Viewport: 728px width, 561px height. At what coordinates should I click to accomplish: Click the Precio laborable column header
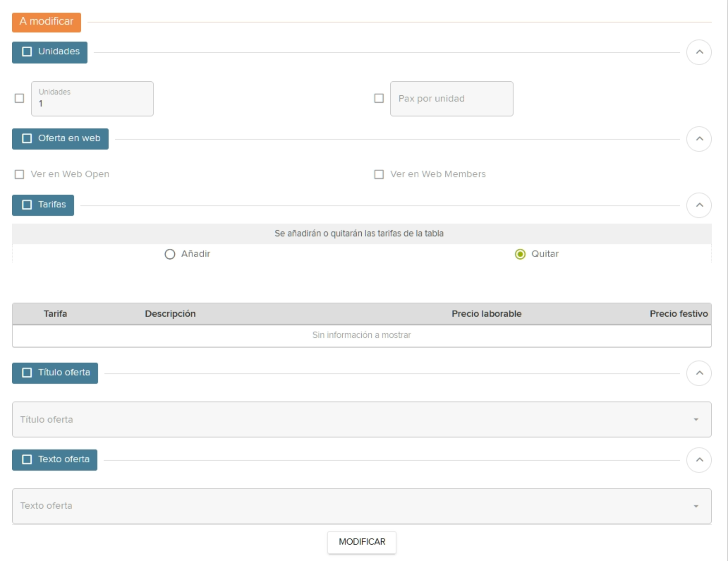pyautogui.click(x=486, y=314)
